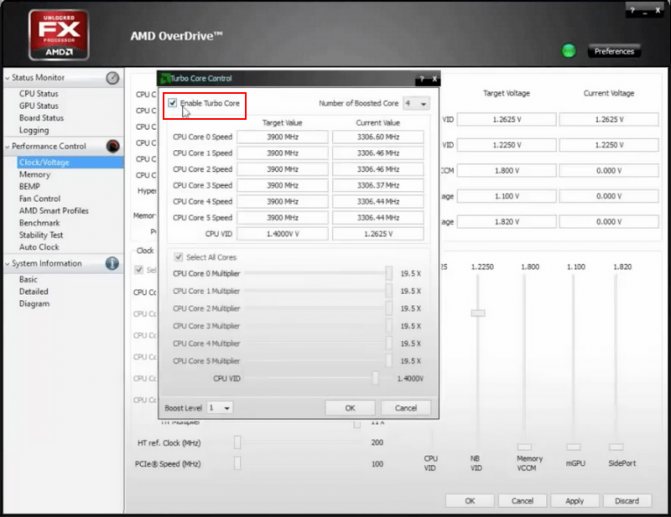Viewport: 671px width, 517px height.
Task: Click the Status Monitor gauge icon
Action: [x=113, y=78]
